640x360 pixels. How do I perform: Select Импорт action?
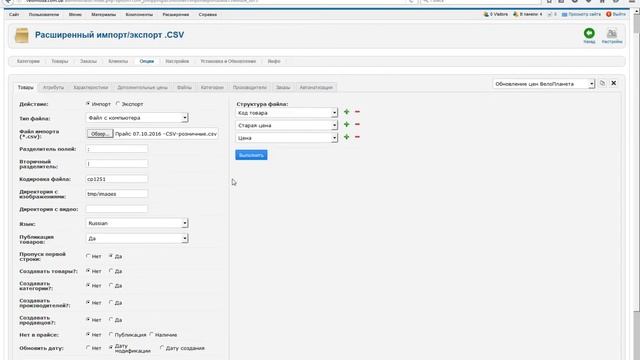coord(88,104)
